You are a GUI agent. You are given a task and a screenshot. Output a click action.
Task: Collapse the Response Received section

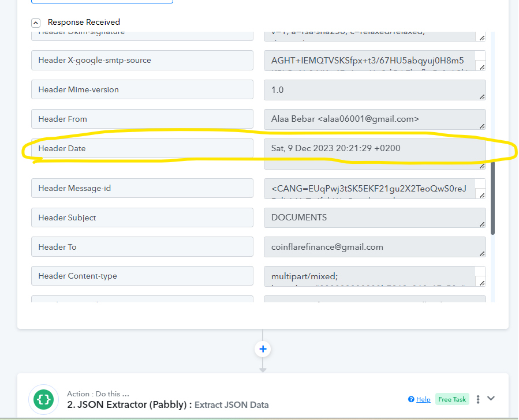pyautogui.click(x=36, y=23)
